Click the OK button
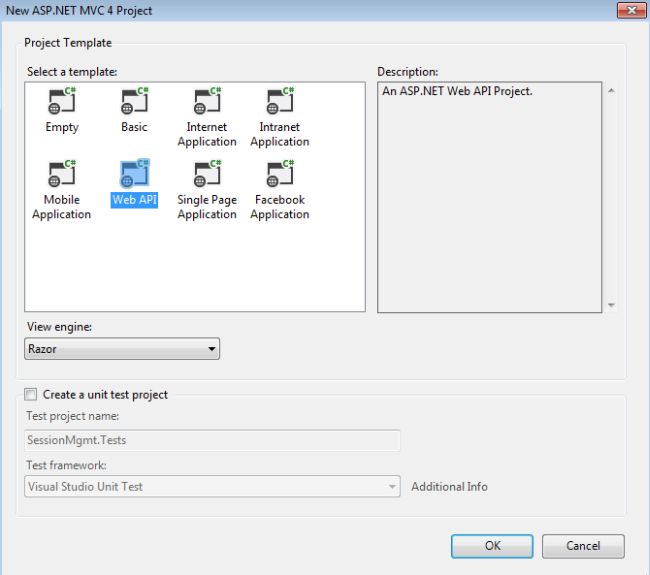The height and width of the screenshot is (575, 650). [x=492, y=546]
